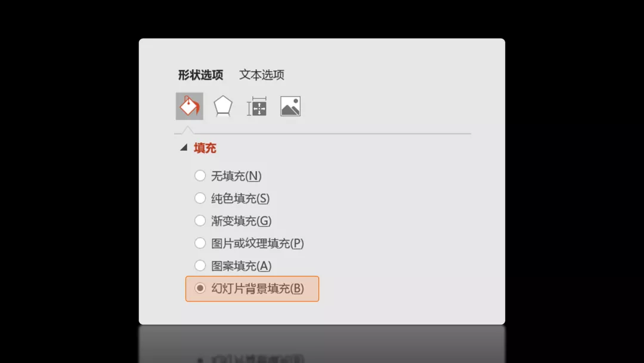This screenshot has height=363, width=644.
Task: Select the 纯色填充(S) radio circle
Action: point(200,198)
